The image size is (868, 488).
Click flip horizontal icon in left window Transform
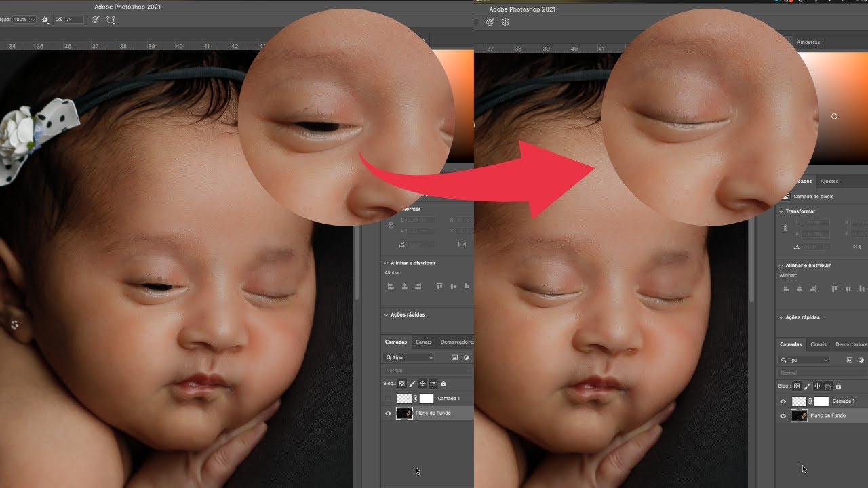(462, 244)
